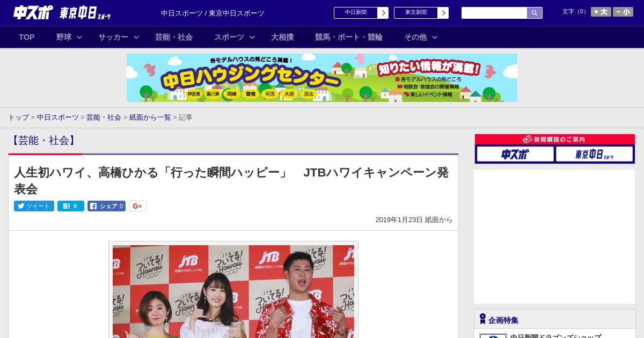
Task: Open the 芸能・社会 menu item
Action: [x=174, y=37]
